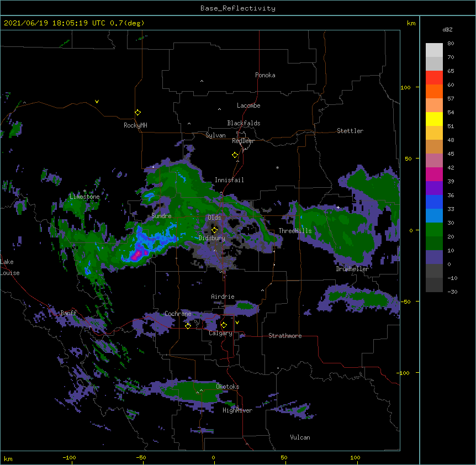Screen dimensions: 476x465
Task: Click the Calgary city label
Action: pos(221,333)
